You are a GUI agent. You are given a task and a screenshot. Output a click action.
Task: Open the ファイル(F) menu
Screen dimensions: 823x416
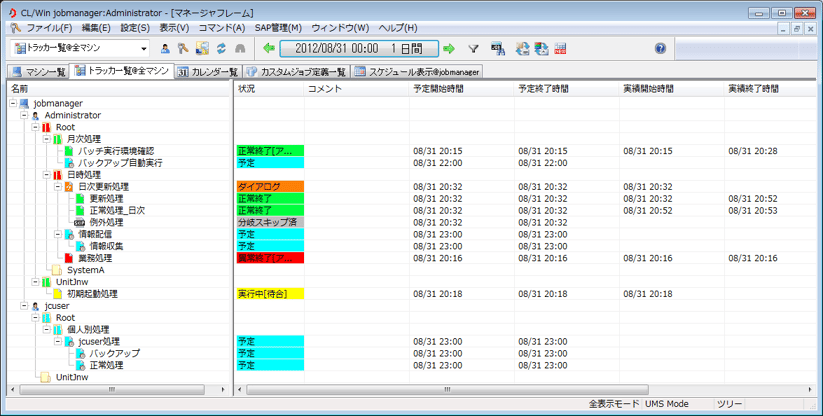click(49, 28)
